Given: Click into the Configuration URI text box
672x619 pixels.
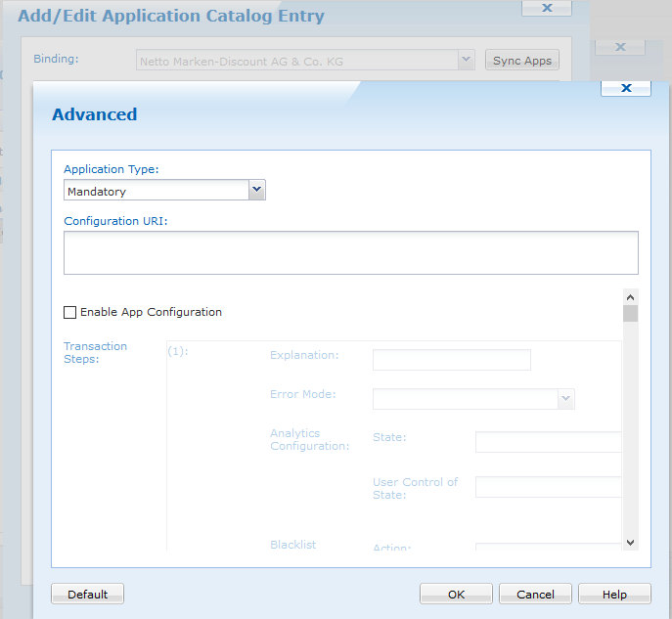Looking at the screenshot, I should pos(350,252).
